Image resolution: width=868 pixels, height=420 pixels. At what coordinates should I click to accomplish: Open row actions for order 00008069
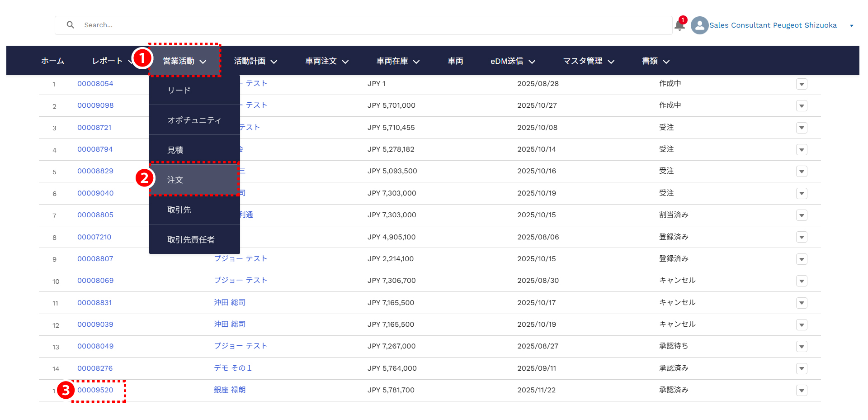(x=802, y=281)
